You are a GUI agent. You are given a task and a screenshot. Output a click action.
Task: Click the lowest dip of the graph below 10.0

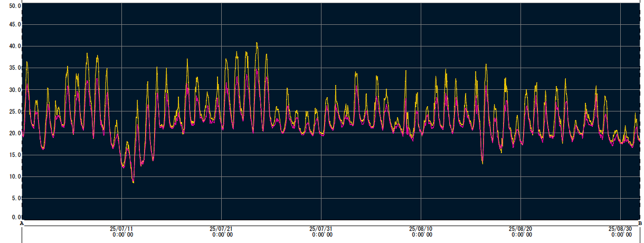pos(133,182)
